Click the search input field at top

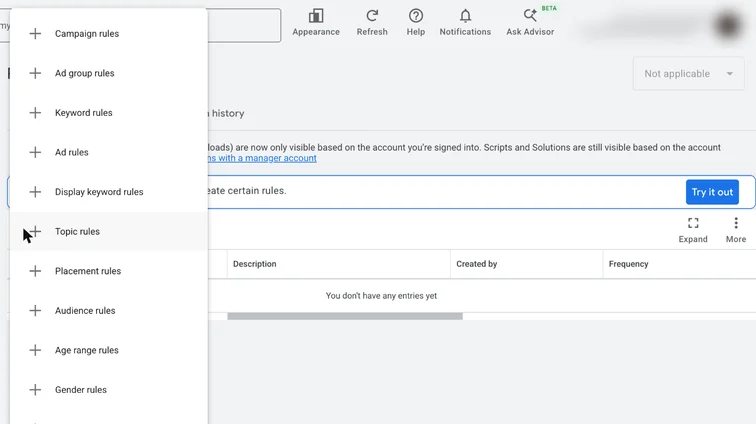pos(244,25)
